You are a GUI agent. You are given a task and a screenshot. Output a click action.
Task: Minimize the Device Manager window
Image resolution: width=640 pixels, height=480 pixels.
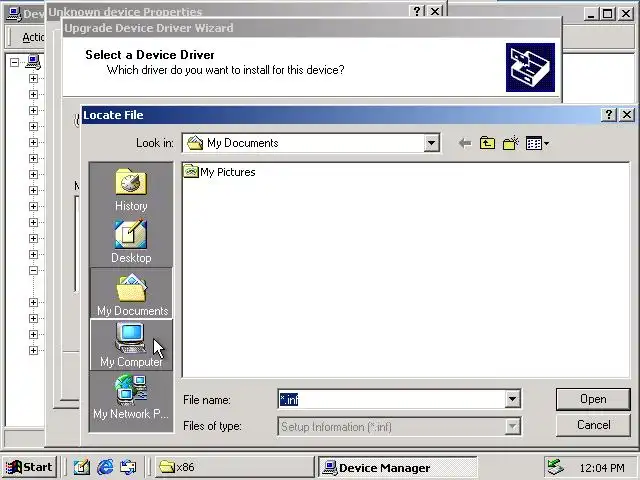591,14
